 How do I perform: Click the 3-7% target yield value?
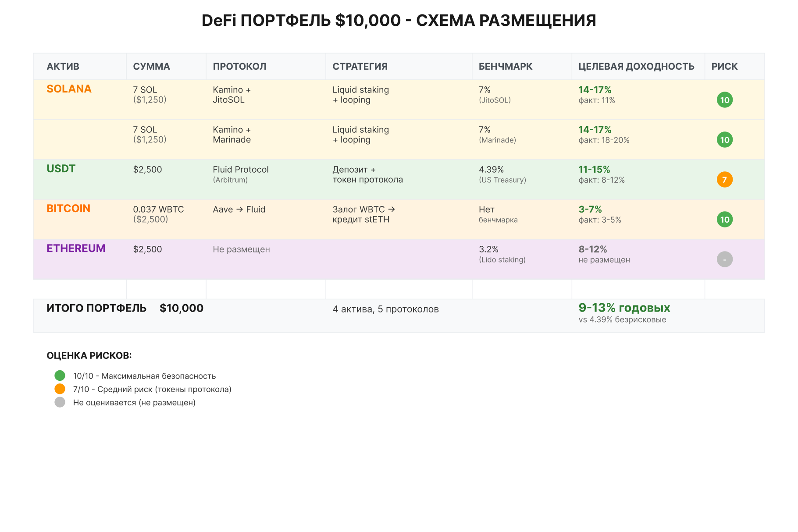[590, 209]
